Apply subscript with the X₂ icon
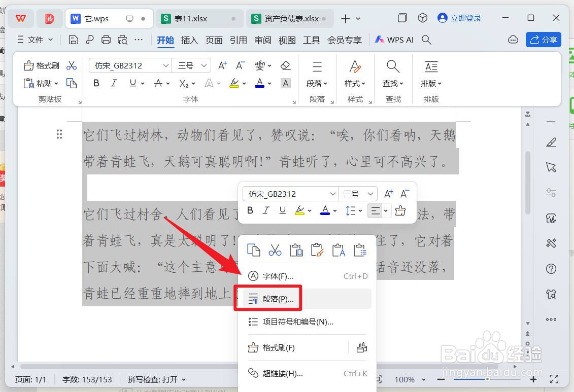This screenshot has width=574, height=392. (184, 83)
